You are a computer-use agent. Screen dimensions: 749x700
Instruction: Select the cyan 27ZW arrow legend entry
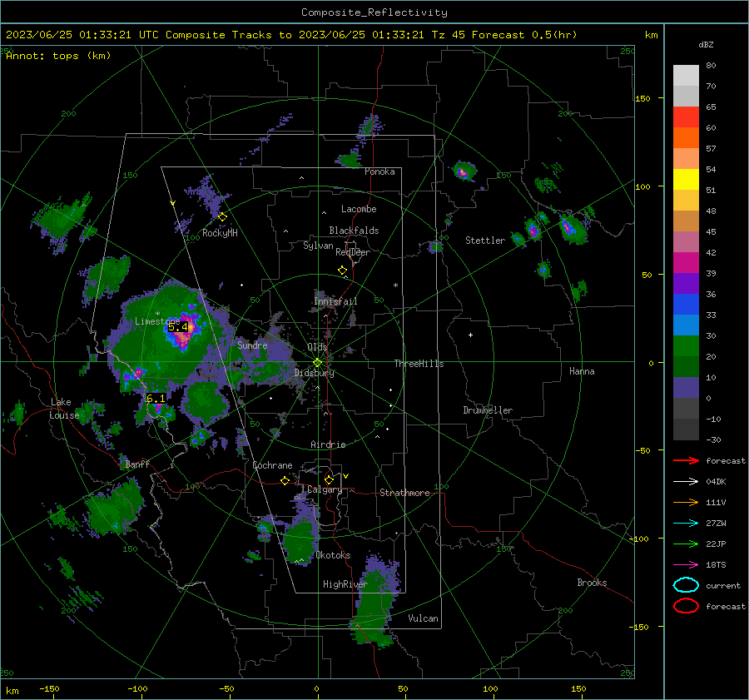tap(686, 524)
